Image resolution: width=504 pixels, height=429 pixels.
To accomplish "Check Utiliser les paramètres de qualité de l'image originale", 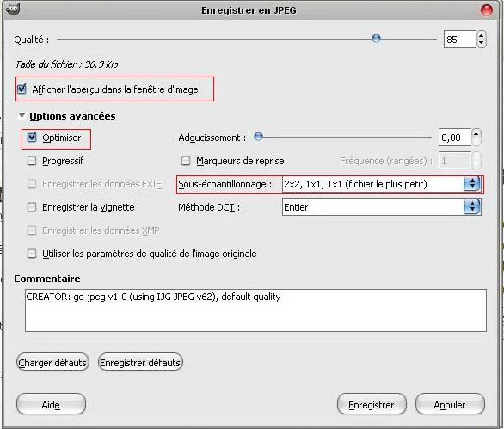I will pyautogui.click(x=32, y=254).
